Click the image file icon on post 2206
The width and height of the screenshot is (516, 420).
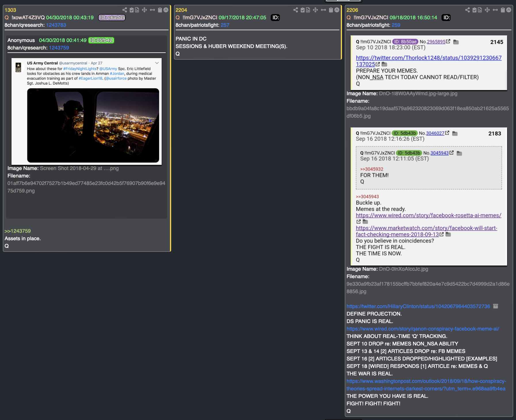click(x=480, y=10)
